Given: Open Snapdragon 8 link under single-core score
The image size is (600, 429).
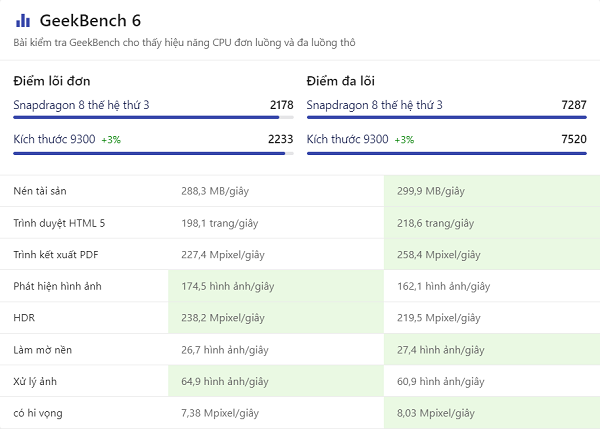Looking at the screenshot, I should 82,105.
